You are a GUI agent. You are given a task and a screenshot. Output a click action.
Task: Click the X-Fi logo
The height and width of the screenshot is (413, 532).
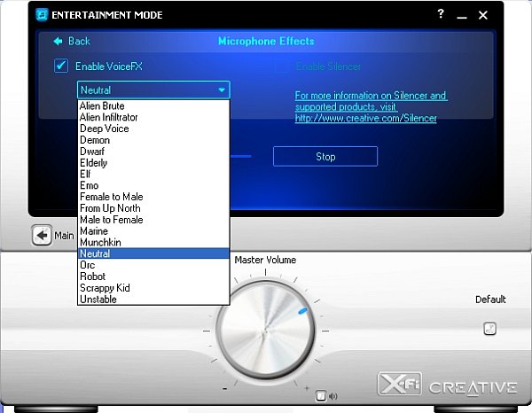[399, 384]
